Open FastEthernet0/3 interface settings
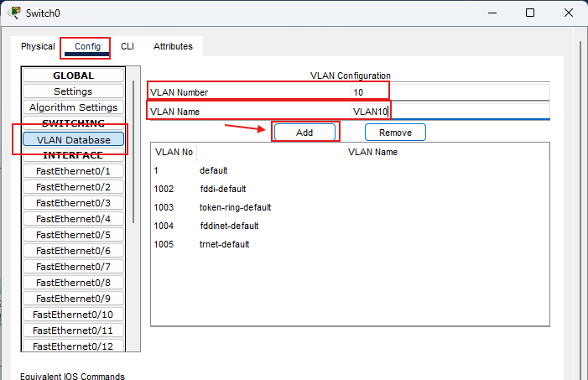The image size is (588, 380). click(x=74, y=203)
